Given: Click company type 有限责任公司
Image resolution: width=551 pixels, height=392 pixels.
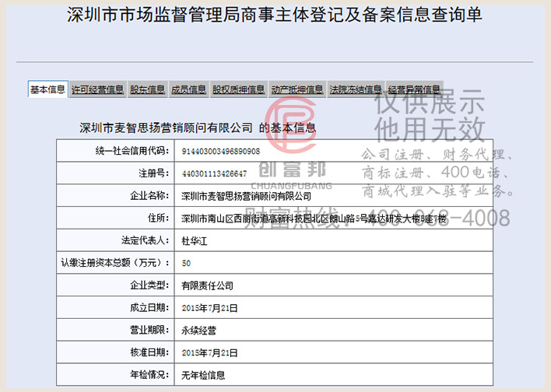Looking at the screenshot, I should pos(207,285).
